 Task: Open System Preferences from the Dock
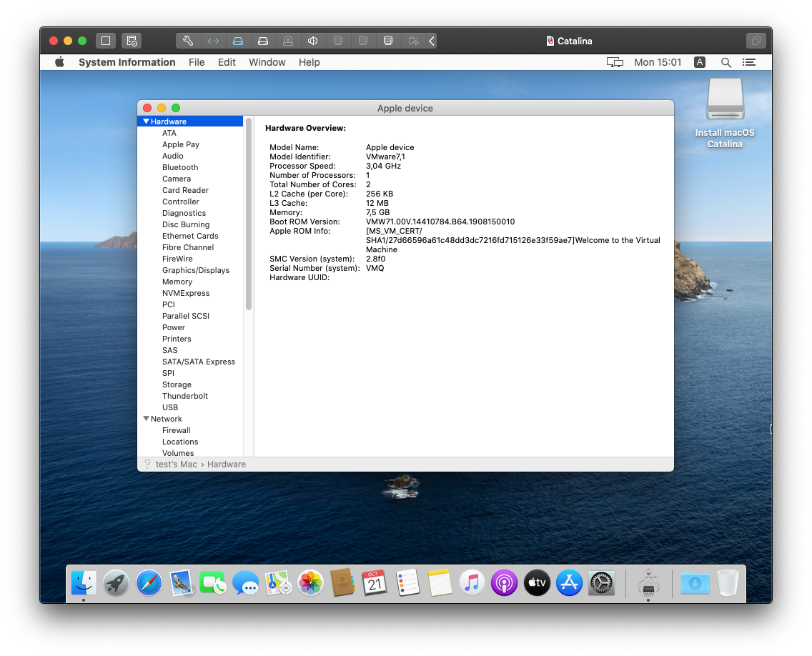[x=601, y=584]
